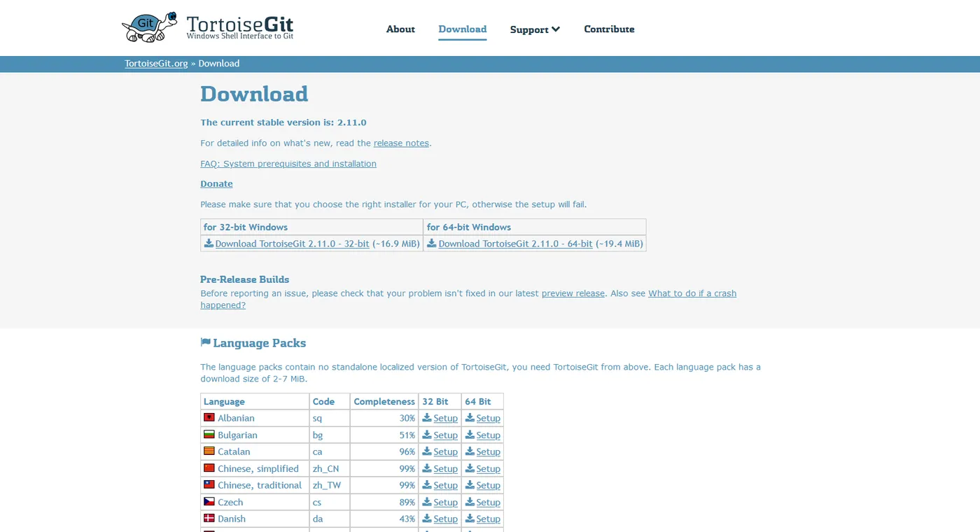
Task: Click 64 Bit Setup link for Albanian
Action: 488,418
